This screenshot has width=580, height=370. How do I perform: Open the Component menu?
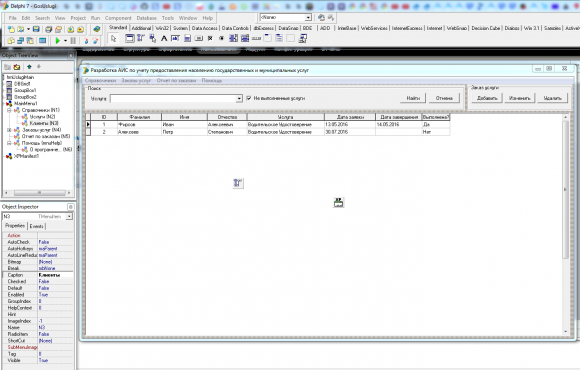click(118, 18)
